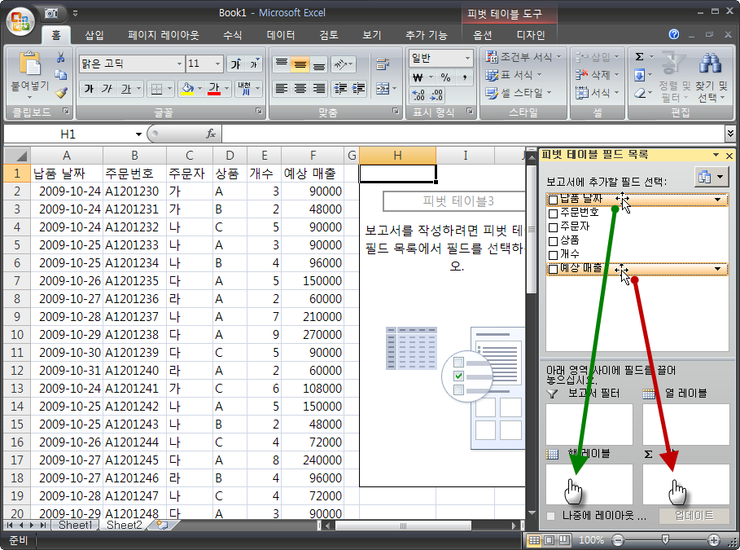Image resolution: width=740 pixels, height=550 pixels.
Task: Click the insert function fx button
Action: click(x=210, y=134)
